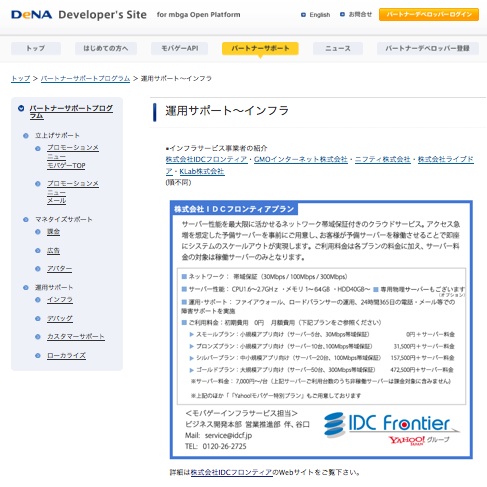Click the bullet icon next to 立上げサポート
The image size is (487, 487).
[x=26, y=136]
